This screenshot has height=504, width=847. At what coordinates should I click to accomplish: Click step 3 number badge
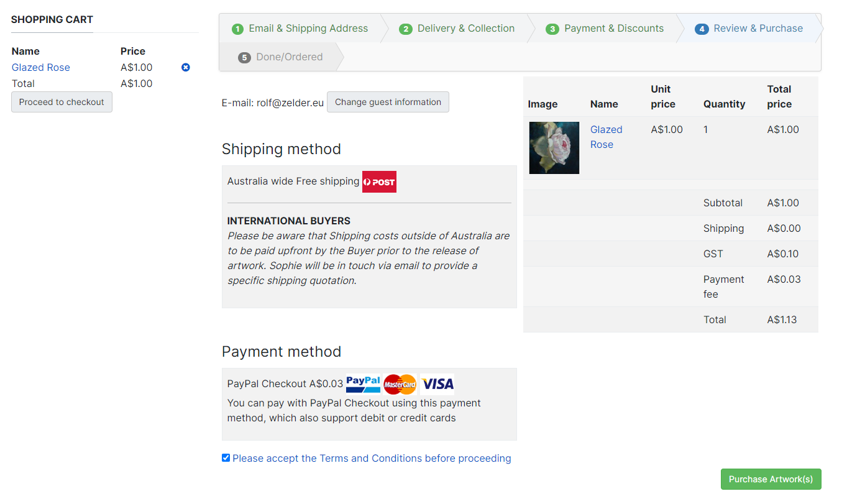click(x=552, y=29)
